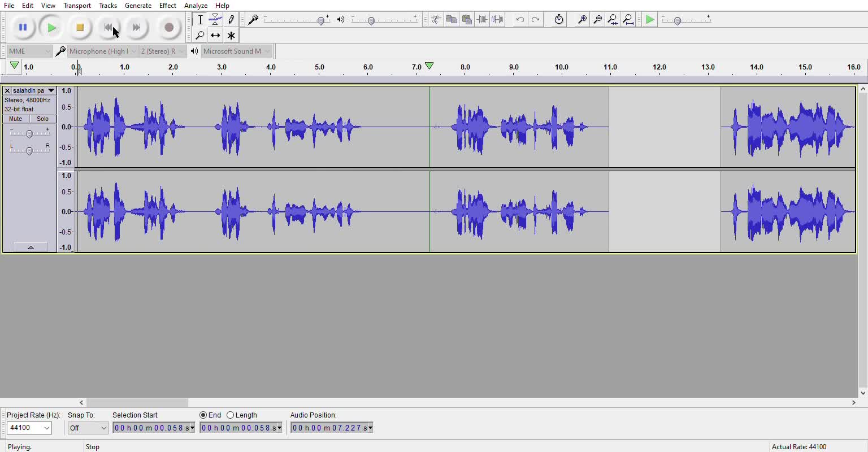Click the Silence audio icon

[497, 20]
